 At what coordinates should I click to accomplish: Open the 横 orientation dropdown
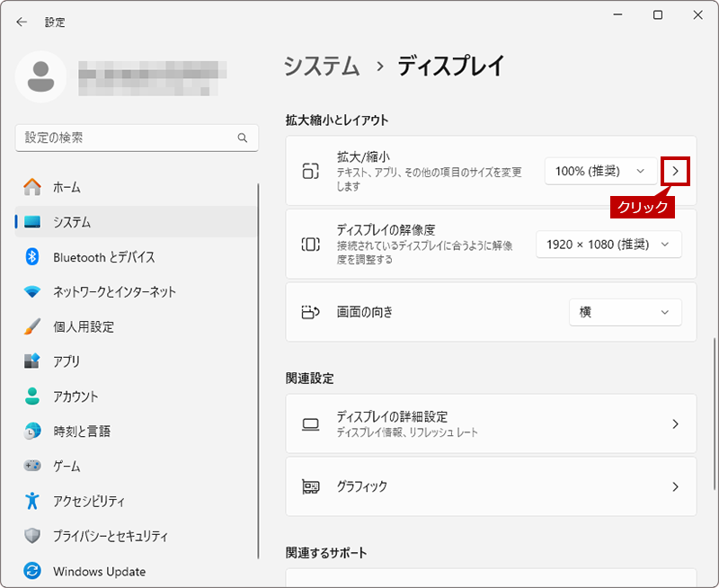coord(625,312)
